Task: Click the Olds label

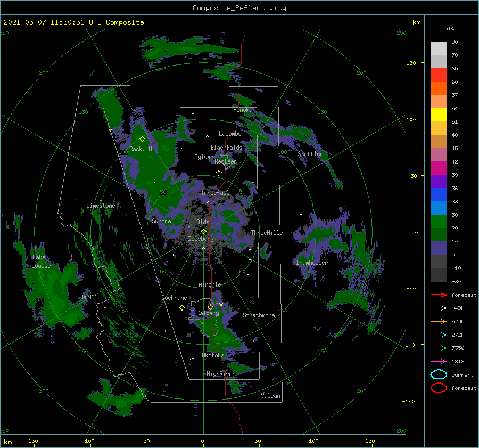Action: pyautogui.click(x=203, y=222)
